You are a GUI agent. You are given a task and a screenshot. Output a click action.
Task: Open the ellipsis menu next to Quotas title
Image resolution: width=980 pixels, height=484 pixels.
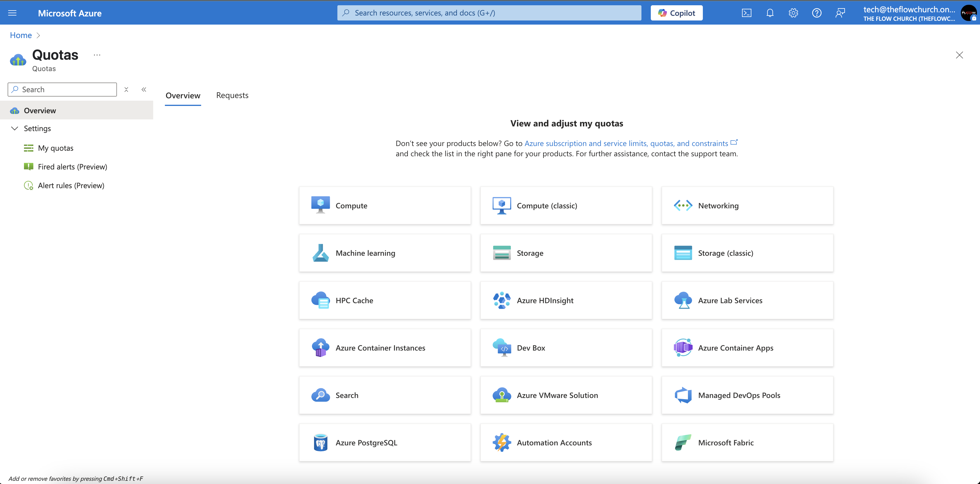(97, 55)
